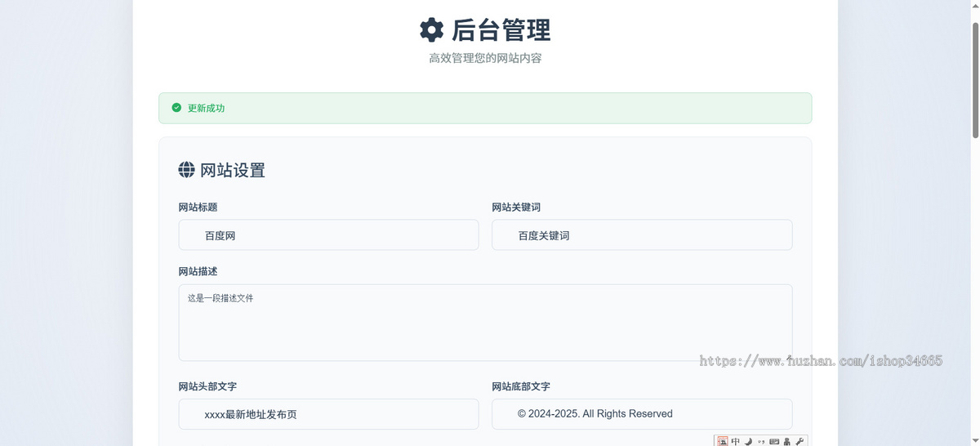
Task: Click inside the 网站描述 textarea
Action: 485,323
